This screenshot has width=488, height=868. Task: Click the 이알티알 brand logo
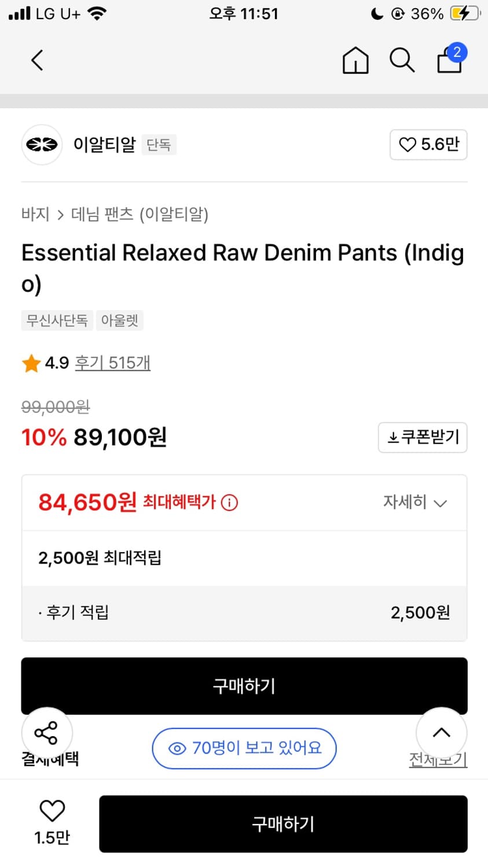[42, 145]
